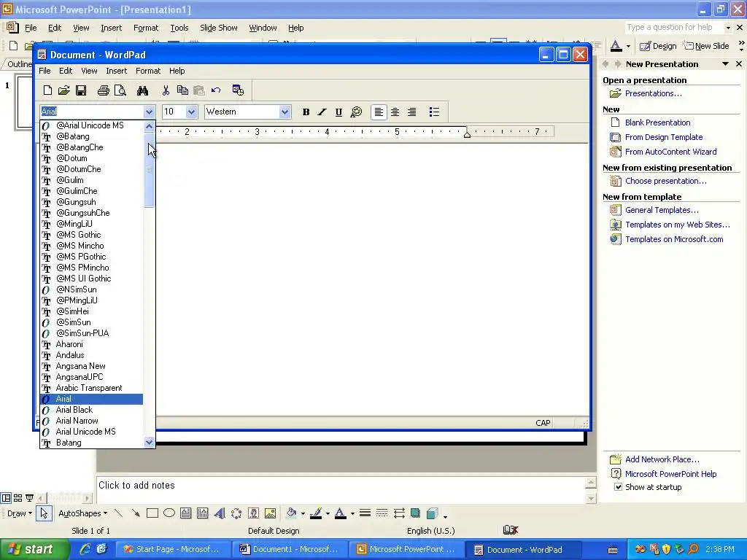Open the AutoShapes dropdown

82,513
